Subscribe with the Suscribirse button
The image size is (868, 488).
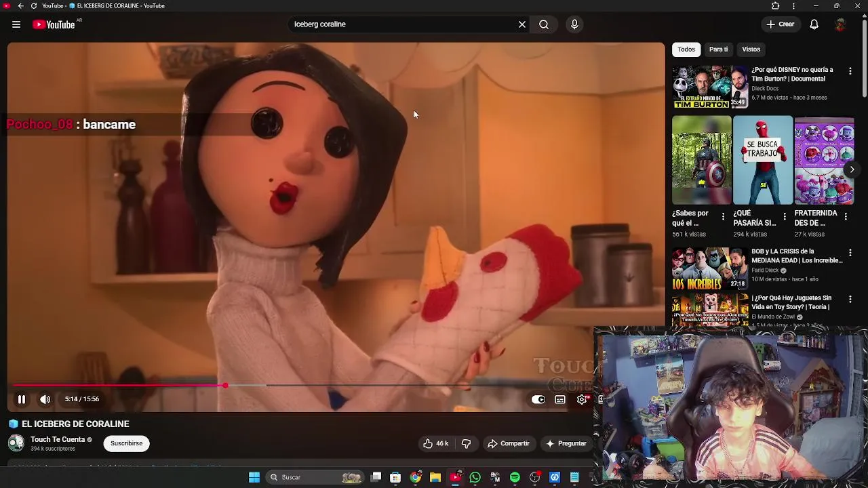(x=127, y=443)
